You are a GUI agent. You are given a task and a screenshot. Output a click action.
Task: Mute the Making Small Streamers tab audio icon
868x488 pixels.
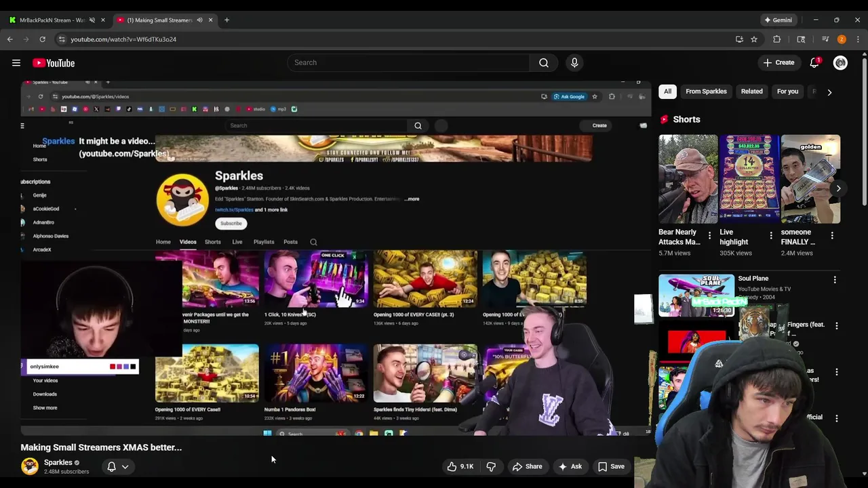tap(199, 20)
